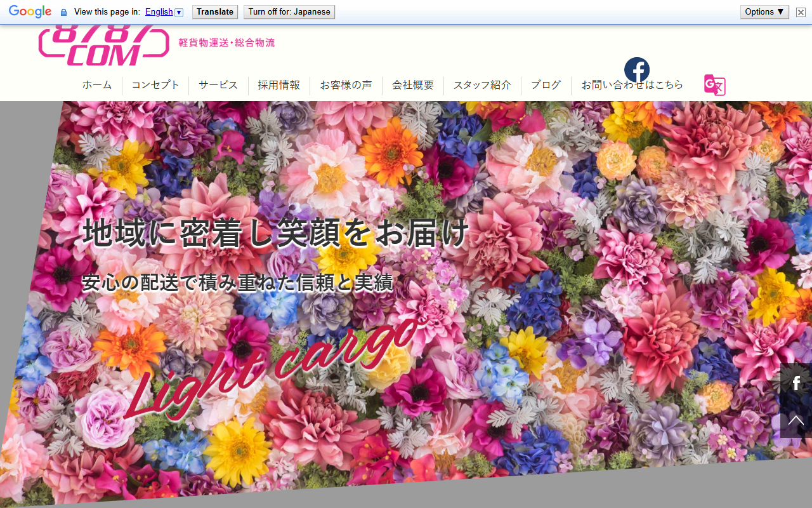Click the pink Google Translate icon
This screenshot has height=508, width=812.
click(x=715, y=85)
